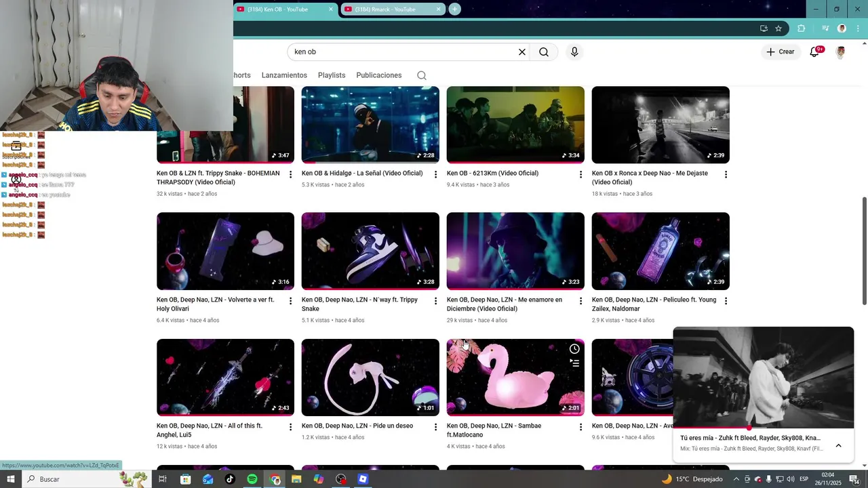Switch to the Playlists tab
This screenshot has width=868, height=488.
pos(332,75)
